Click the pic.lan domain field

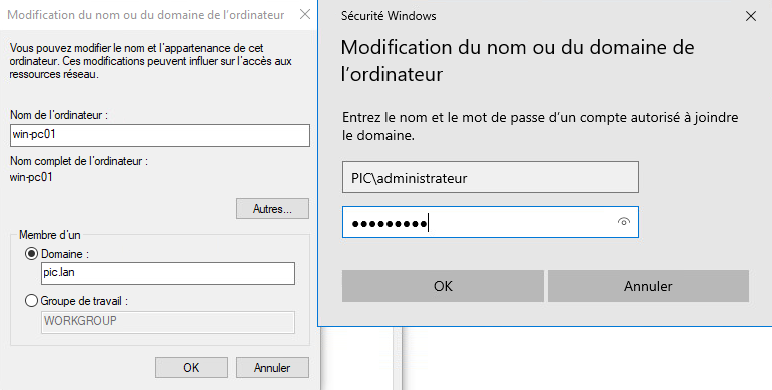[168, 273]
